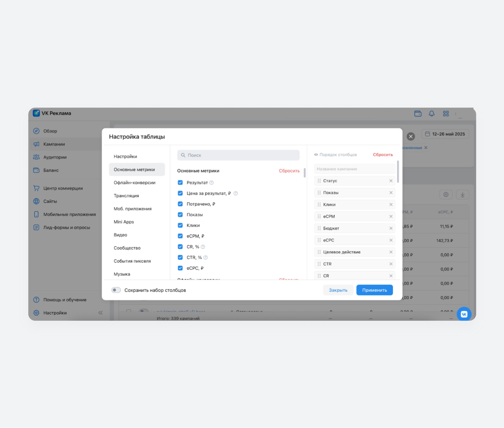
Task: Uncheck the CR, % checkbox
Action: tap(180, 247)
